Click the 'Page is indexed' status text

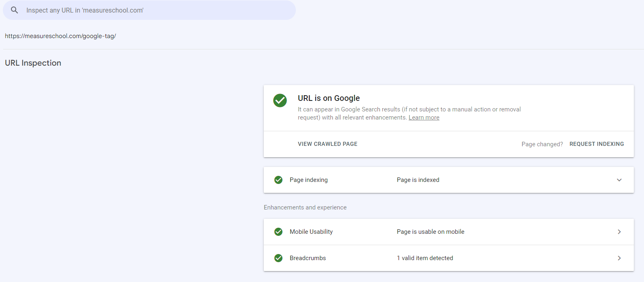click(x=418, y=180)
